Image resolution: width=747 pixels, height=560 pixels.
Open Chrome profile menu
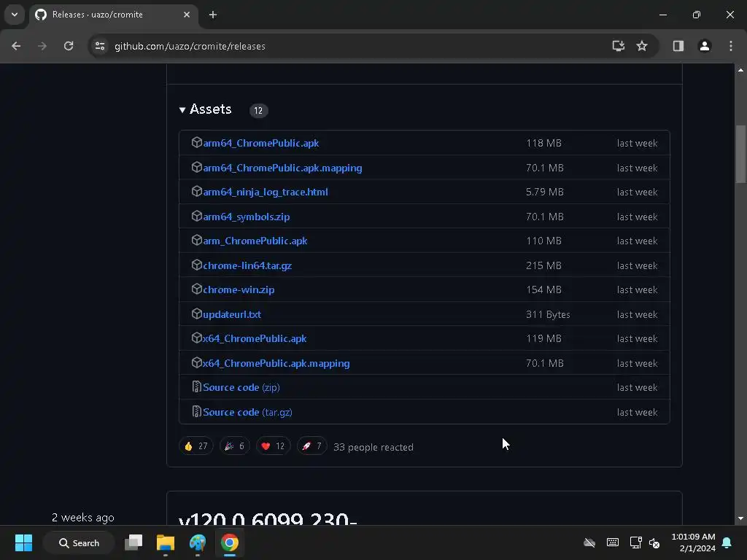click(x=705, y=46)
